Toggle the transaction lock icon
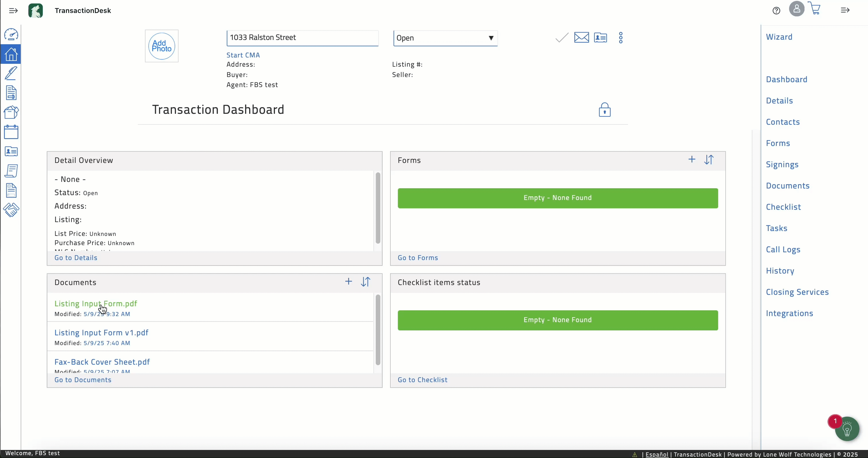 [604, 110]
